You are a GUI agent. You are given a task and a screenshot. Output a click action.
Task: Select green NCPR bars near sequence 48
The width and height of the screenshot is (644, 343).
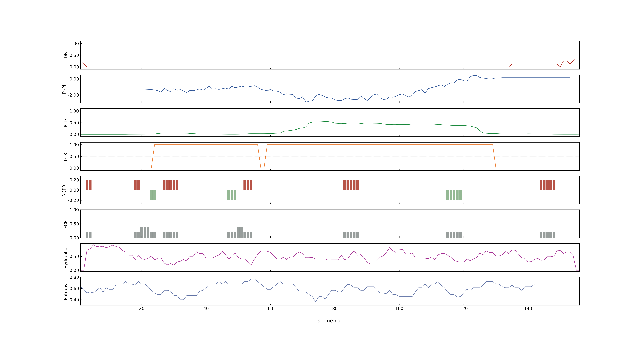pyautogui.click(x=232, y=195)
